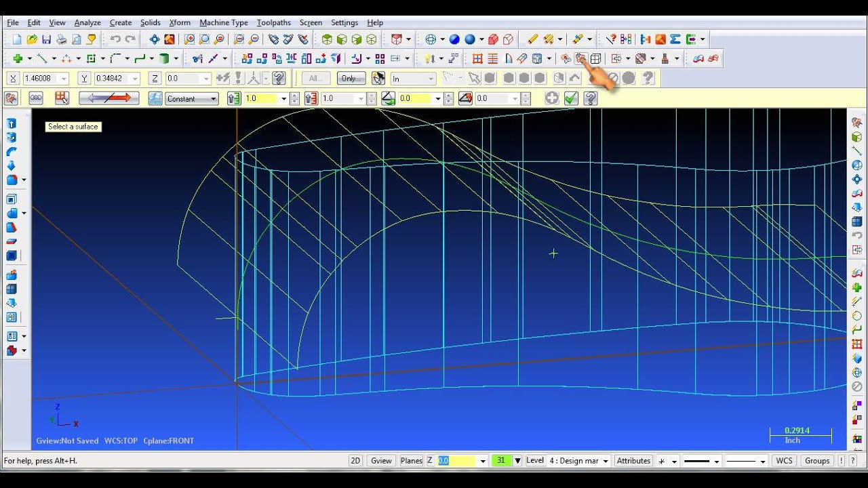The image size is (868, 488).
Task: Click the yellow 1.0 length input field
Action: click(260, 98)
